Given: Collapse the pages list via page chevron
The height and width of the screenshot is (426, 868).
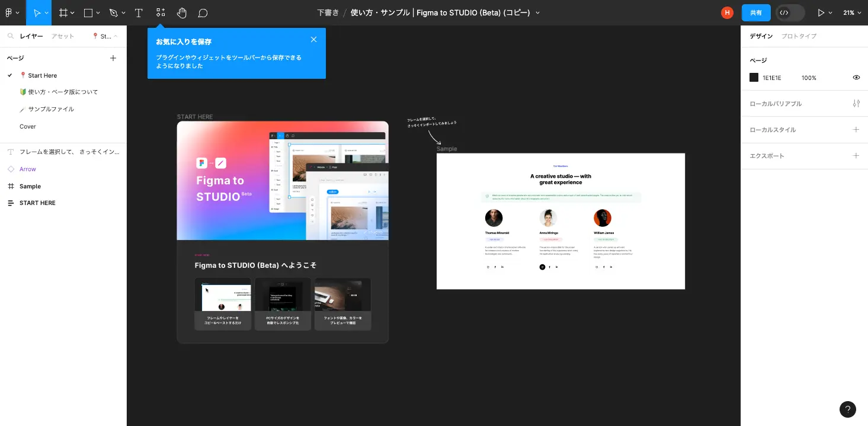Looking at the screenshot, I should pyautogui.click(x=116, y=36).
